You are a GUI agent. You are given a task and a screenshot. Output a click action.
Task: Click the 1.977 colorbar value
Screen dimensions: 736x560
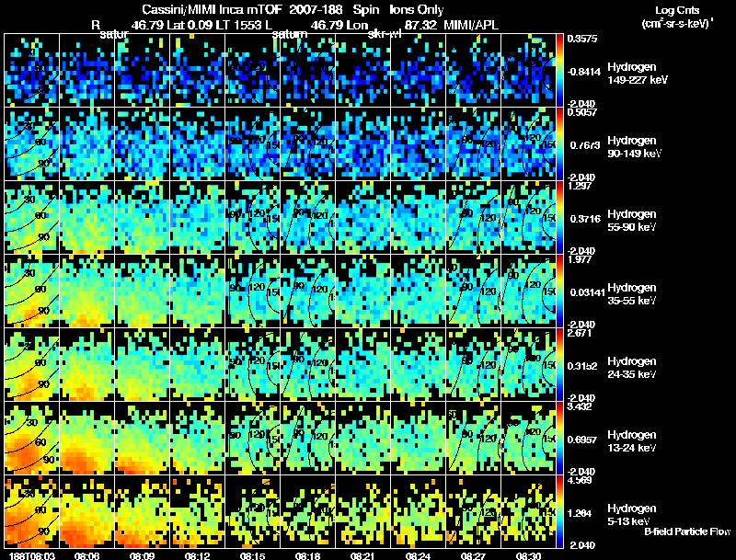pyautogui.click(x=580, y=259)
